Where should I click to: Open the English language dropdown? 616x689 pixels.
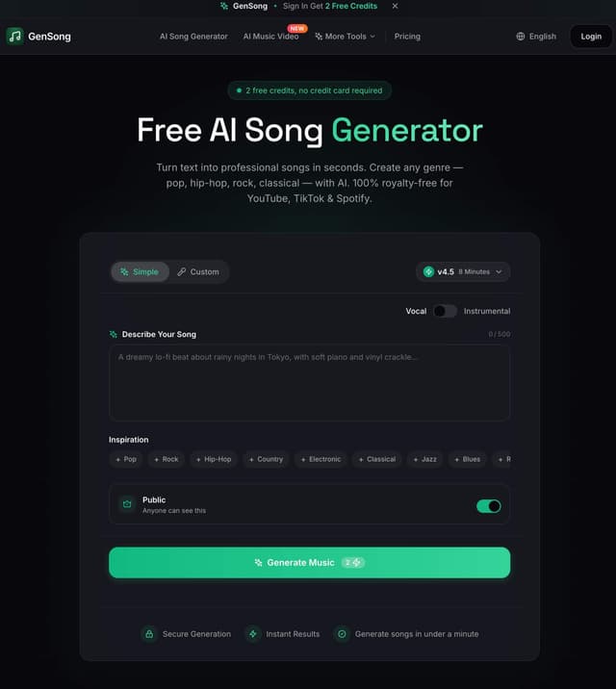pyautogui.click(x=536, y=37)
